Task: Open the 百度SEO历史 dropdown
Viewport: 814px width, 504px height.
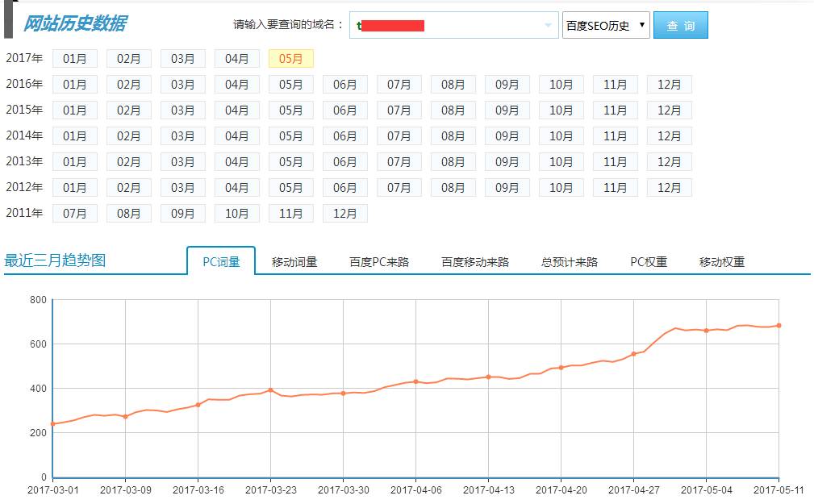Action: tap(605, 26)
